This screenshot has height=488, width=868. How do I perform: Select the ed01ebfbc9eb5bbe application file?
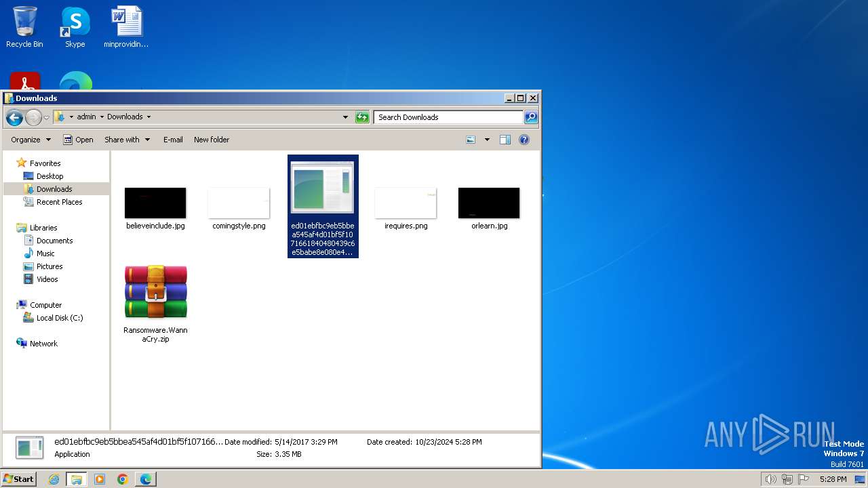[x=323, y=207]
